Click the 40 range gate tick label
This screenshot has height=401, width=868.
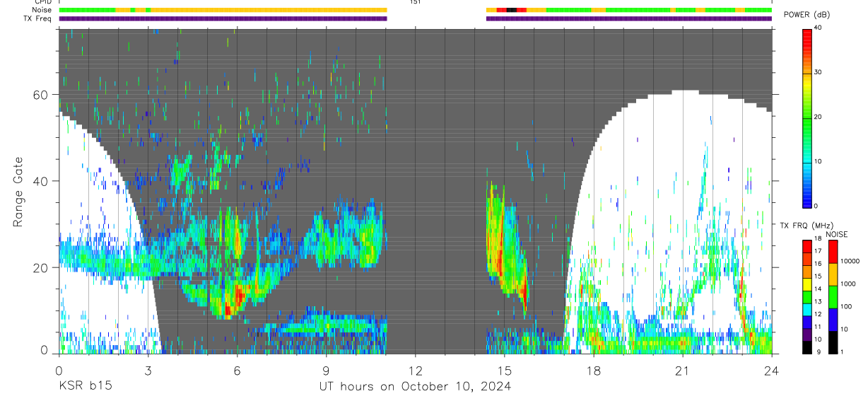(x=40, y=181)
